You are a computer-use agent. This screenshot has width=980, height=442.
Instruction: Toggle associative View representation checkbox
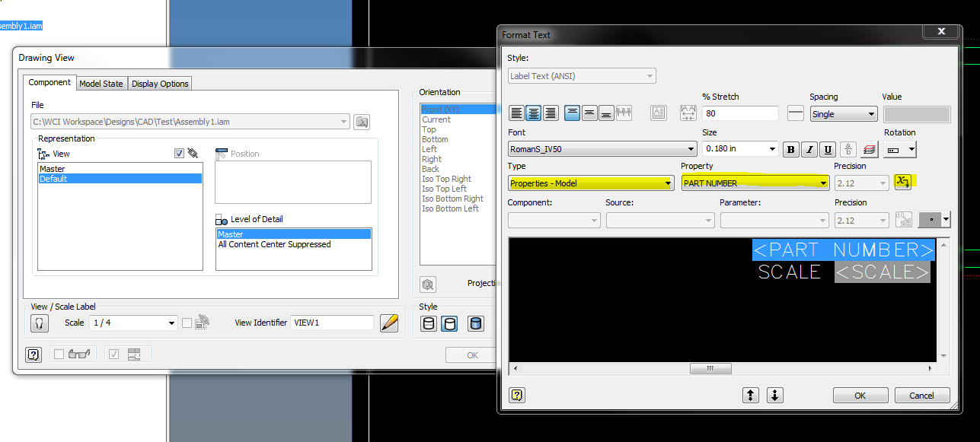click(x=179, y=154)
